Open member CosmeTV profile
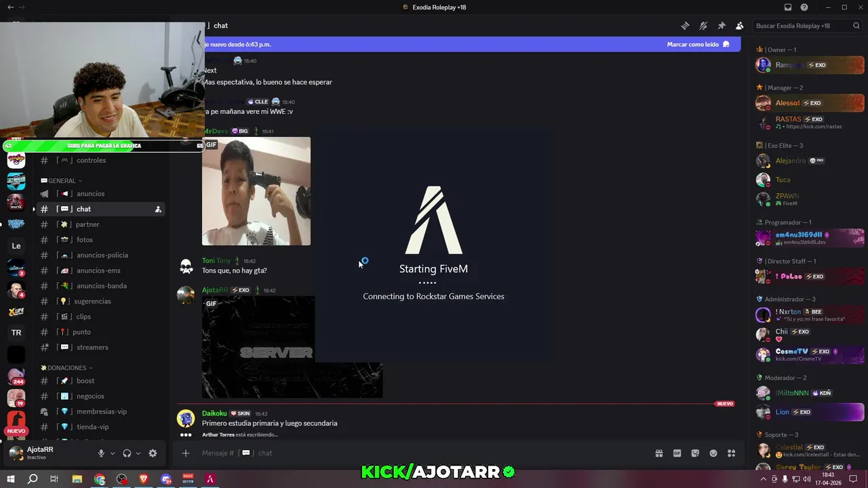Screen dimensions: 868x488 pyautogui.click(x=810, y=354)
